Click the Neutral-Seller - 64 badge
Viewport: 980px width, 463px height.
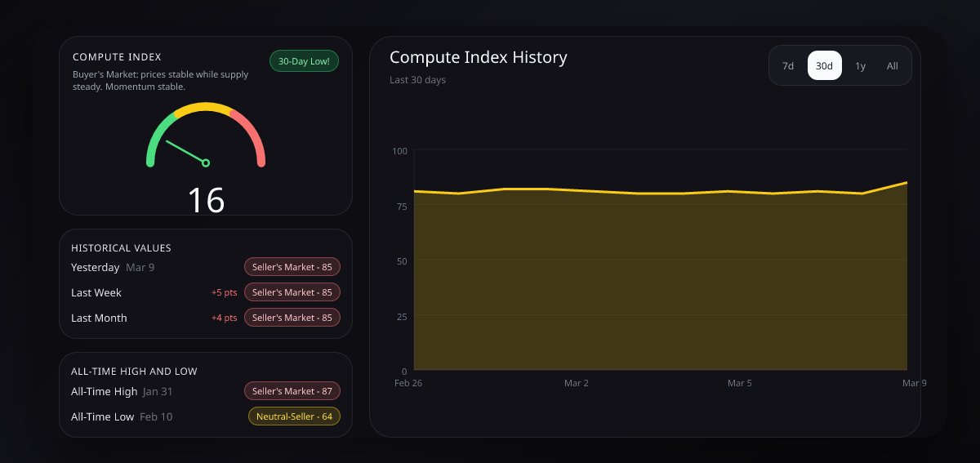click(294, 417)
